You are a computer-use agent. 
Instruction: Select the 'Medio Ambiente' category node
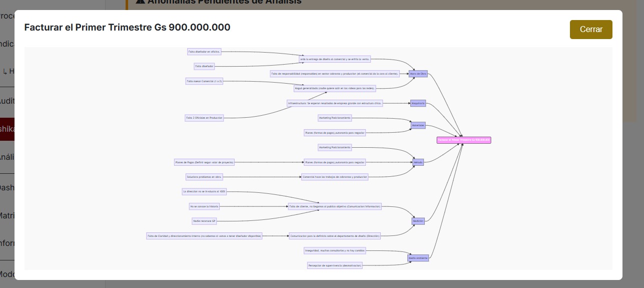click(418, 258)
